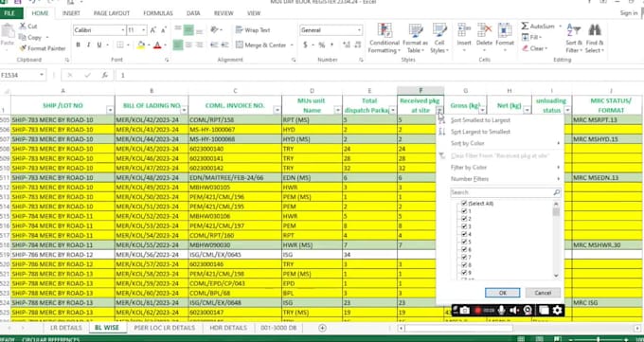Uncheck value 6 in filter list

point(464,249)
